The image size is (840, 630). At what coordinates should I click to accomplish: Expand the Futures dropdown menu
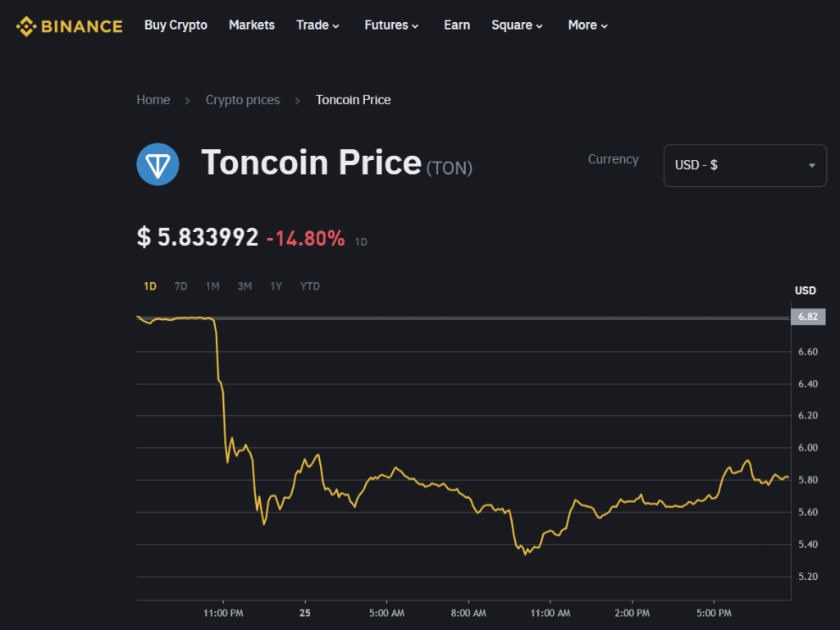point(391,25)
